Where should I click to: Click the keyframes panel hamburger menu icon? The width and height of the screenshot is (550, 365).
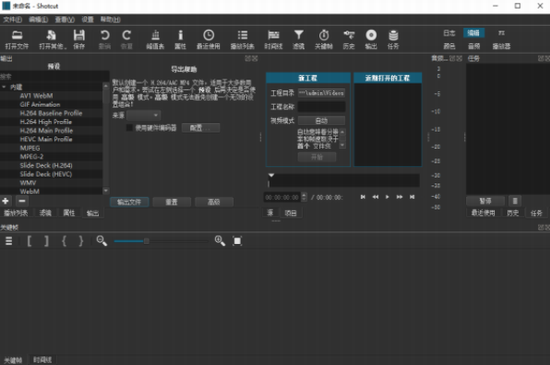[x=9, y=241]
